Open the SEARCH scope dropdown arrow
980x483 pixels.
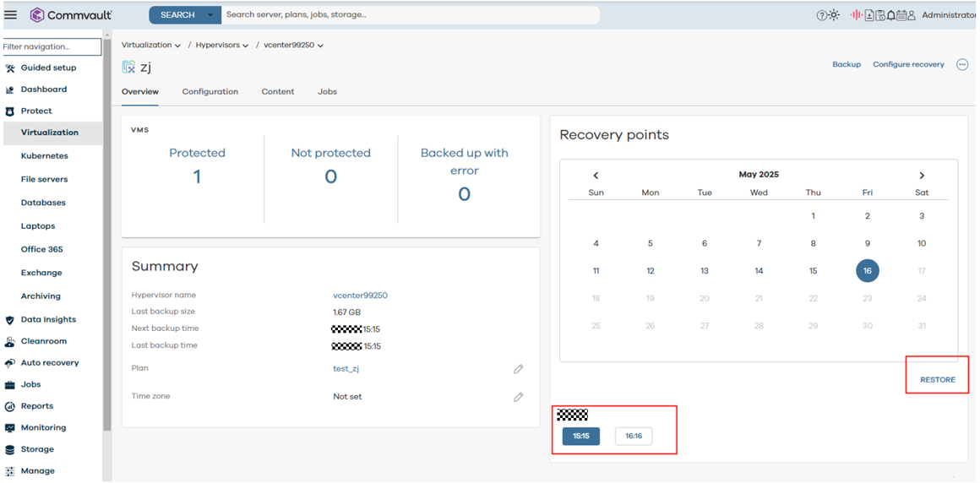[x=210, y=15]
